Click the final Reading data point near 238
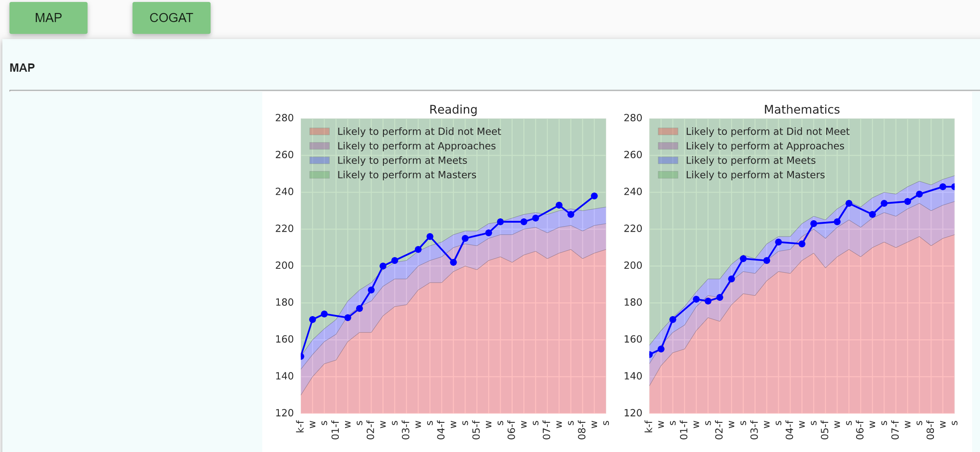This screenshot has height=452, width=980. point(594,196)
